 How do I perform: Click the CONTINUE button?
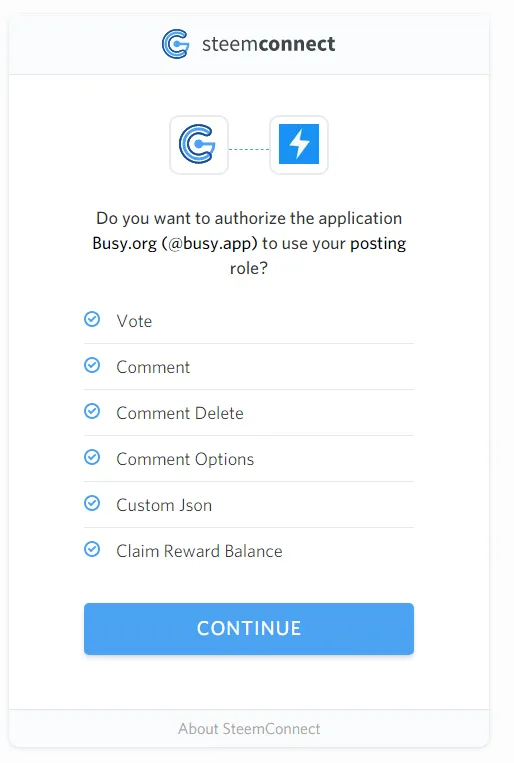[249, 629]
